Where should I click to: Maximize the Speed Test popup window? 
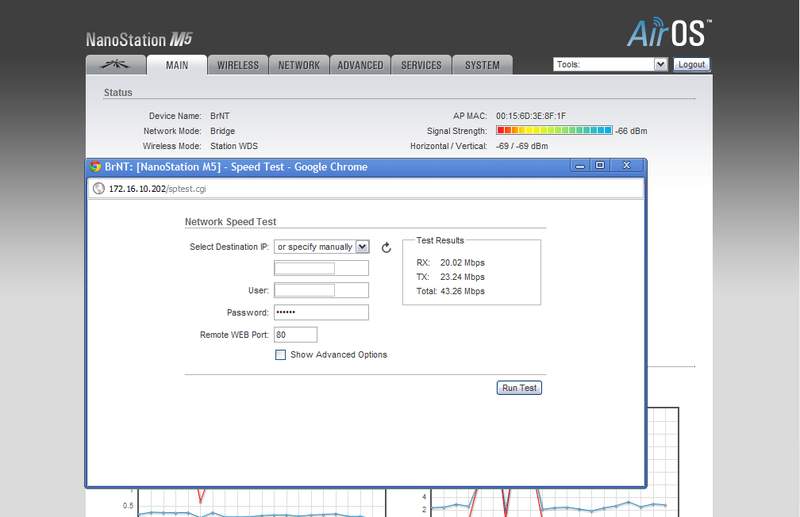pyautogui.click(x=600, y=165)
